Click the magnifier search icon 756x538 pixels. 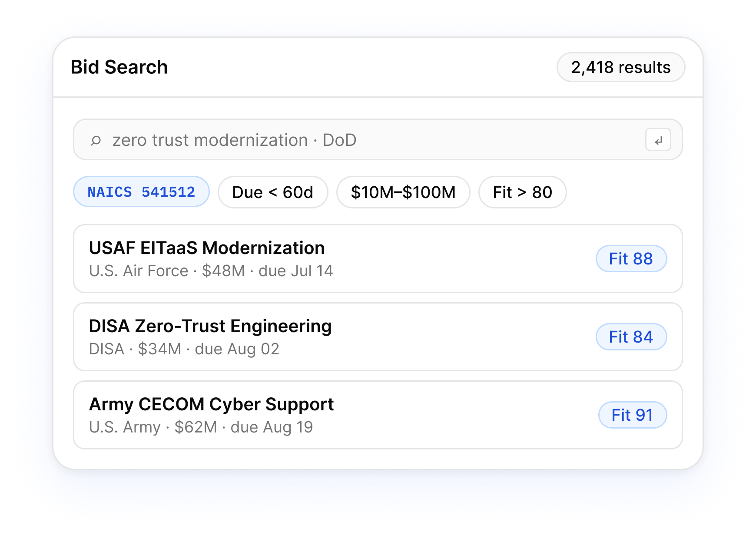(x=96, y=140)
